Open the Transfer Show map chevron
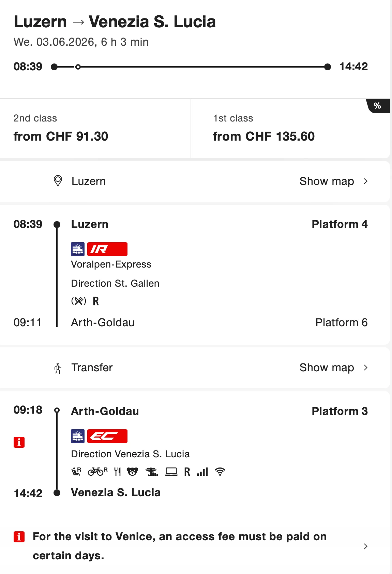Viewport: 392px width, 574px height. click(365, 368)
